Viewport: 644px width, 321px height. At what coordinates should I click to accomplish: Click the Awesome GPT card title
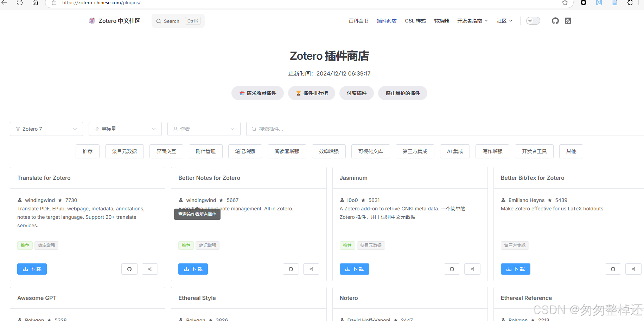[37, 298]
